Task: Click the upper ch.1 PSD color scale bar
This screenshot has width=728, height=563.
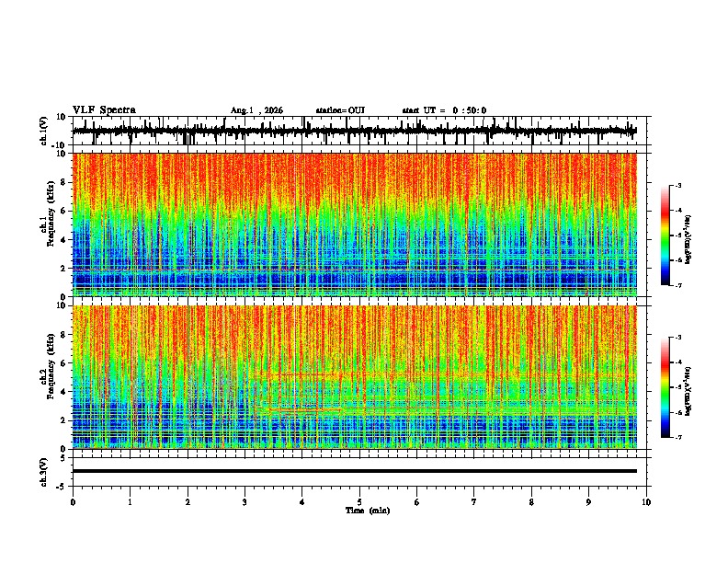Action: pos(665,236)
